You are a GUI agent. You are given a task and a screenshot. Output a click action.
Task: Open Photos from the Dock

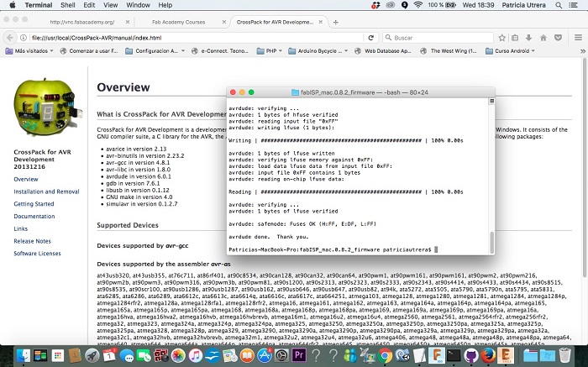[178, 355]
